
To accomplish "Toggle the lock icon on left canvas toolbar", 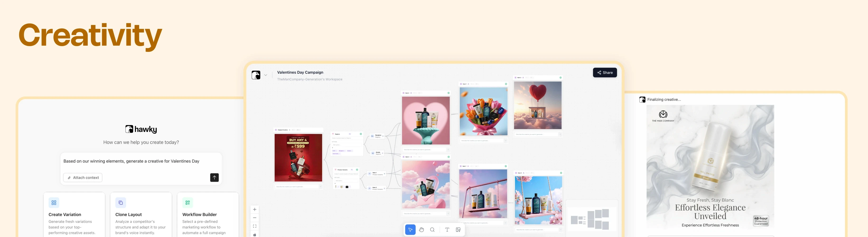I will [255, 235].
